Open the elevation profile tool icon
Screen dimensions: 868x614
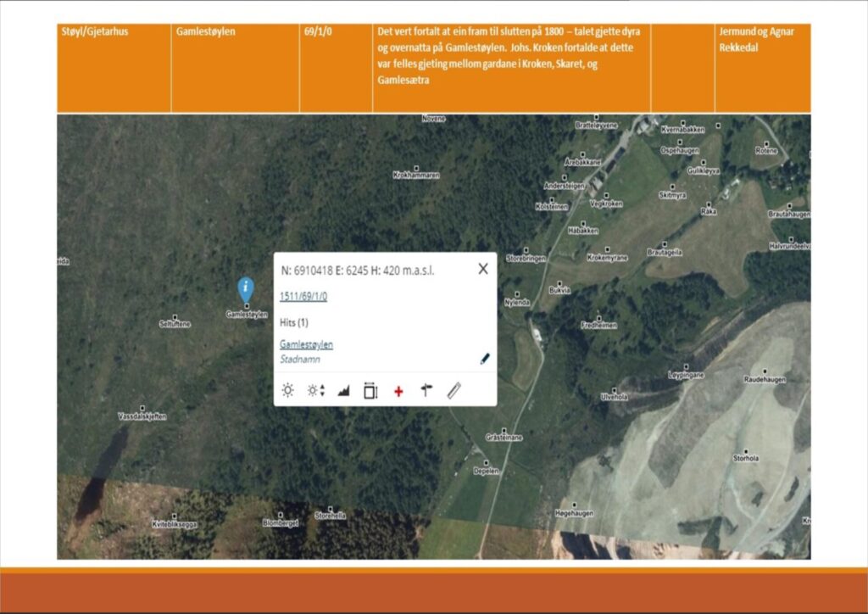click(343, 391)
